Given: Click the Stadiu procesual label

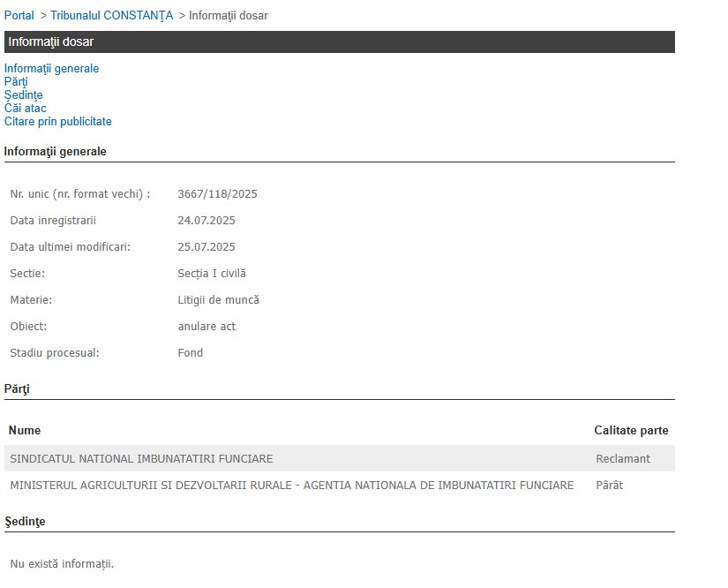Looking at the screenshot, I should click(55, 352).
